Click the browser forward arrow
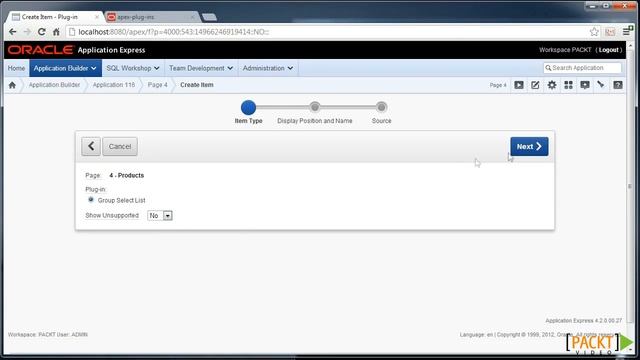This screenshot has height=360, width=640. 27,32
